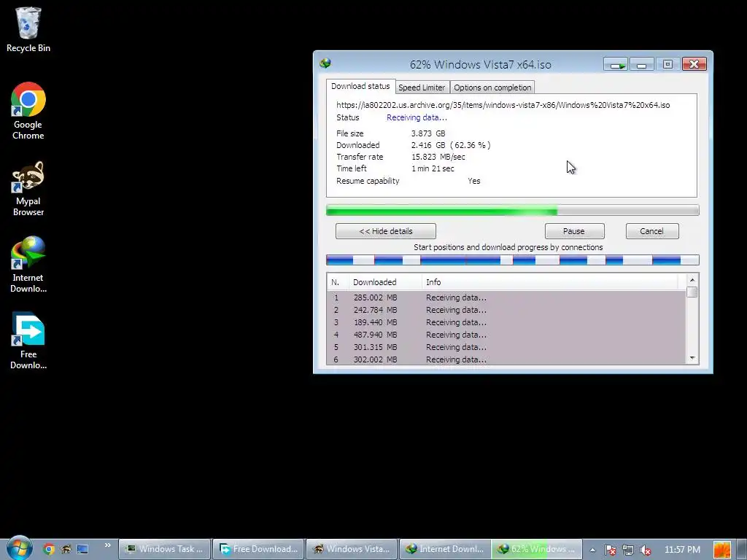Launch Google Chrome from the desktop

28,111
